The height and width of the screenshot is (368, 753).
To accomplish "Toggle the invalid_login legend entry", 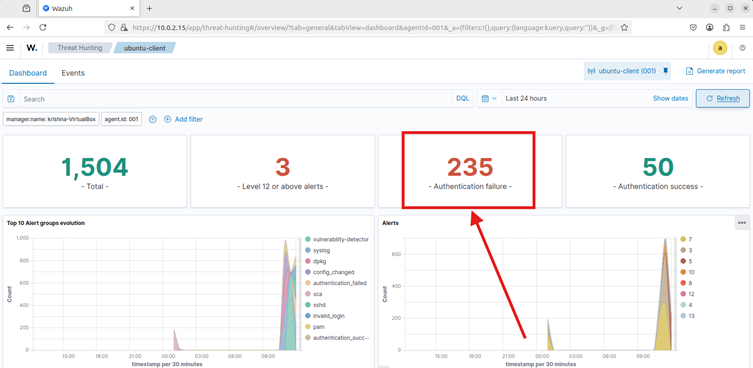I will [x=325, y=316].
